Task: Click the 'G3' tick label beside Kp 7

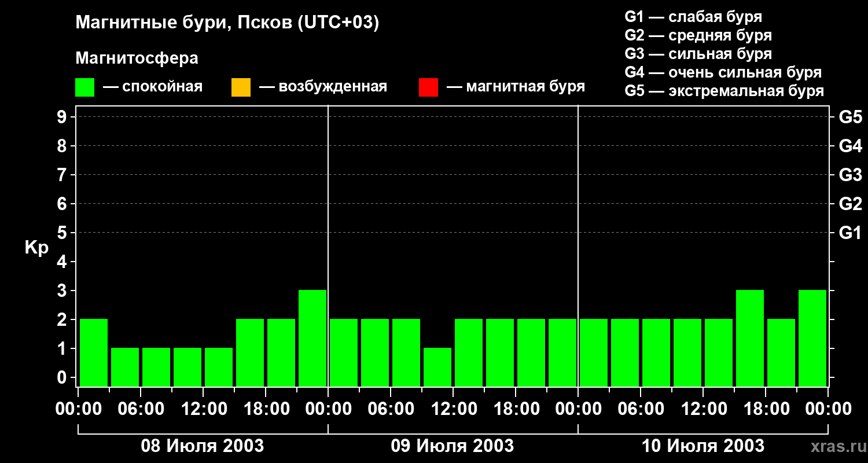Action: pyautogui.click(x=851, y=175)
